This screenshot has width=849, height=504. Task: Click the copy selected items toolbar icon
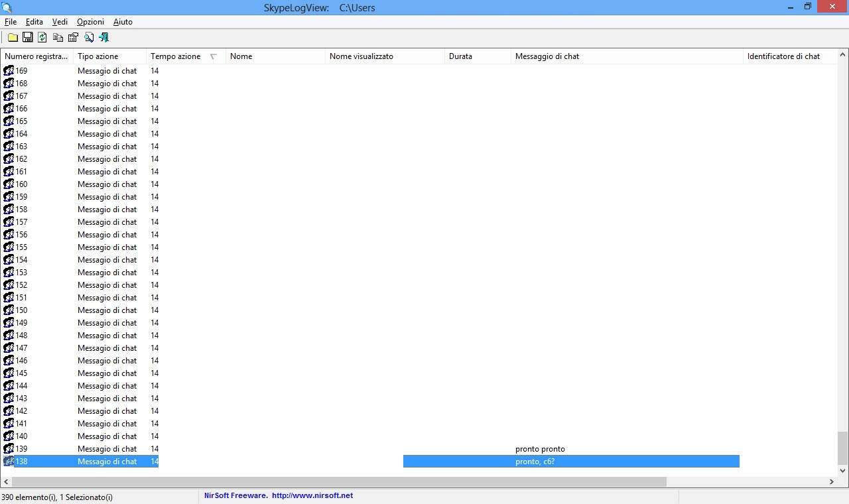58,38
